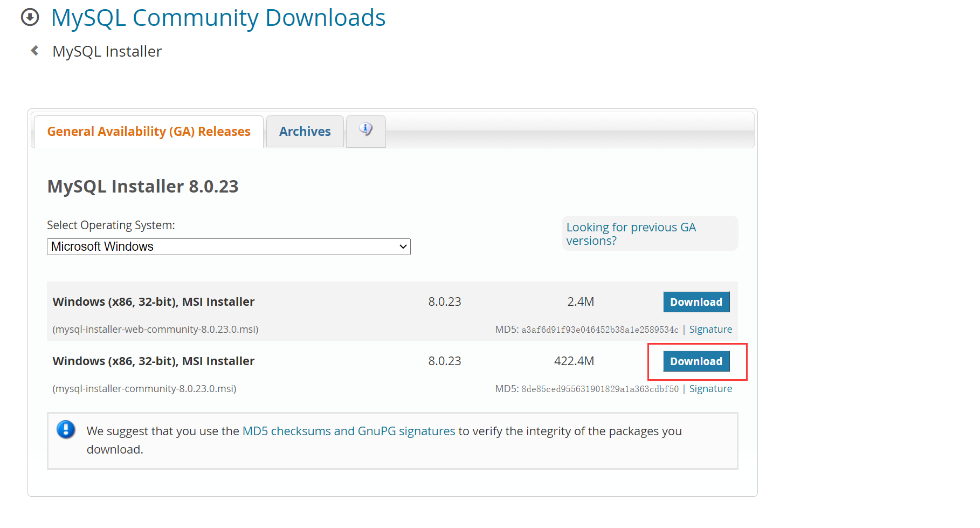Click the MySQL Installer 8.0.23 heading

click(x=143, y=187)
